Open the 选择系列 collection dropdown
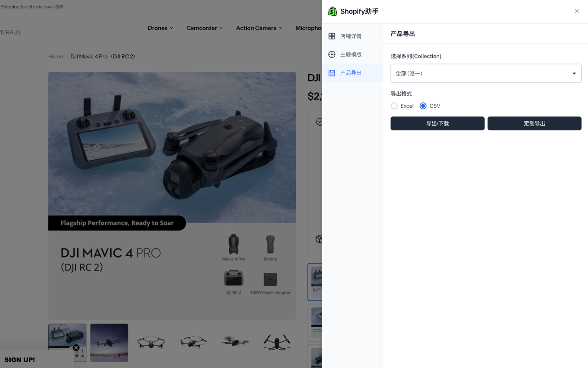Image resolution: width=588 pixels, height=368 pixels. pos(486,74)
